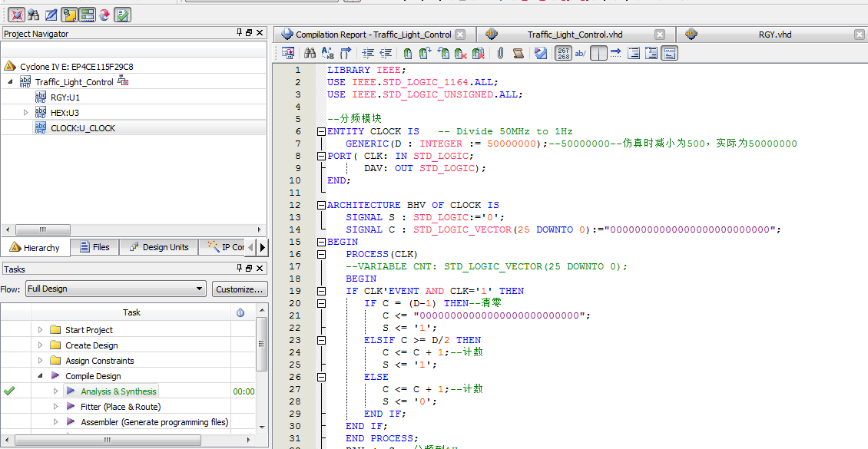Click the A-to-B Replace icon
This screenshot has width=868, height=449.
328,53
